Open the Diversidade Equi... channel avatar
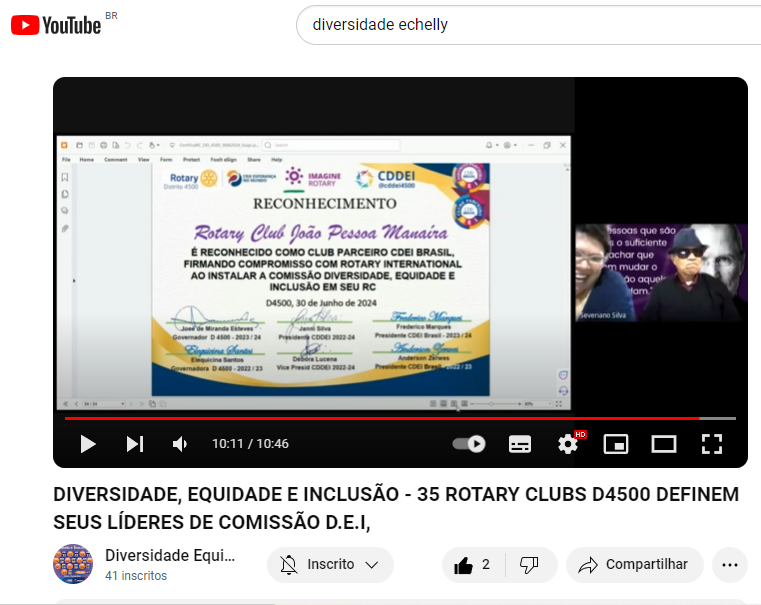This screenshot has width=761, height=605. (x=73, y=564)
